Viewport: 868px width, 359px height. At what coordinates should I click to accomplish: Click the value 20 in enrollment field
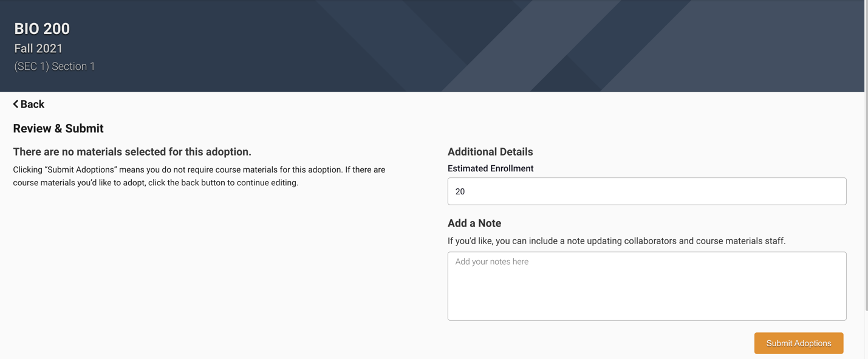click(x=460, y=192)
